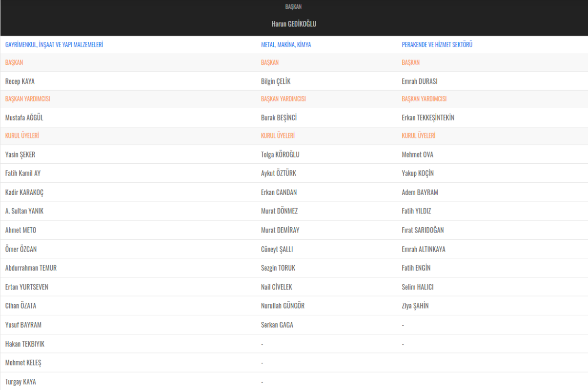Click the Metal, Makina, Kimya sector link
This screenshot has width=588, height=390.
(x=286, y=45)
